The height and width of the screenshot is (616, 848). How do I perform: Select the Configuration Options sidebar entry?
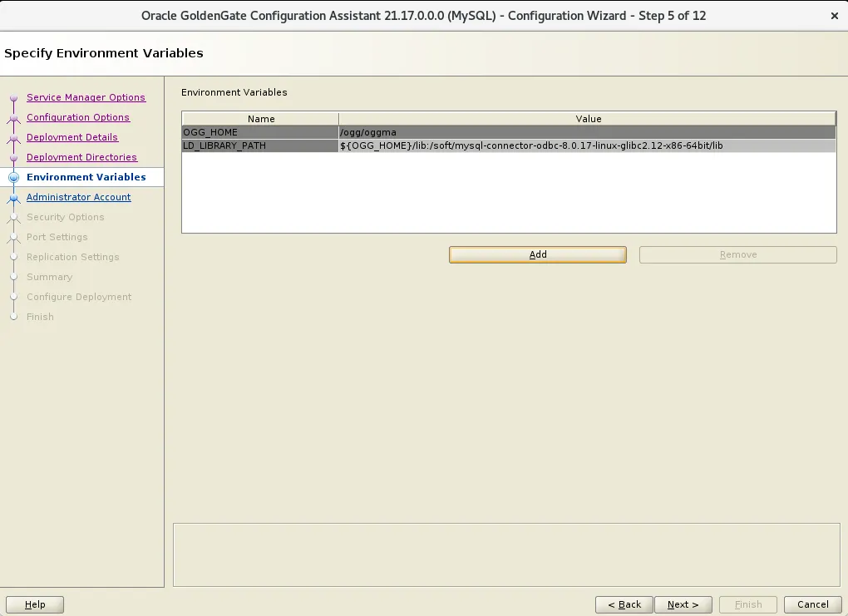pyautogui.click(x=77, y=117)
